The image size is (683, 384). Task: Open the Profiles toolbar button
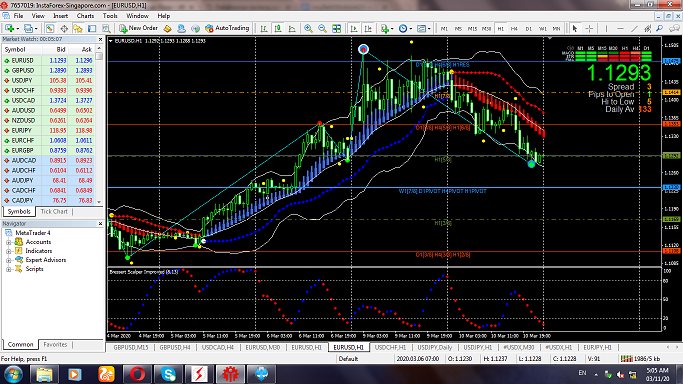[x=29, y=28]
